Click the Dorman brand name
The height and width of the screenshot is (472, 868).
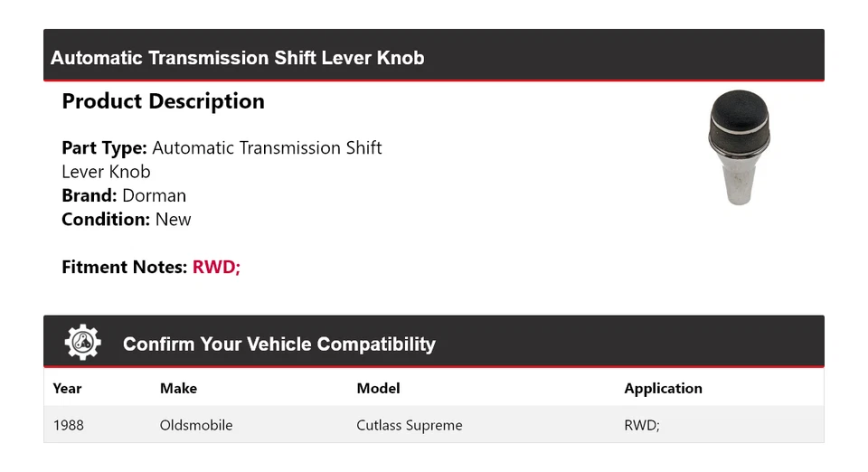[155, 195]
